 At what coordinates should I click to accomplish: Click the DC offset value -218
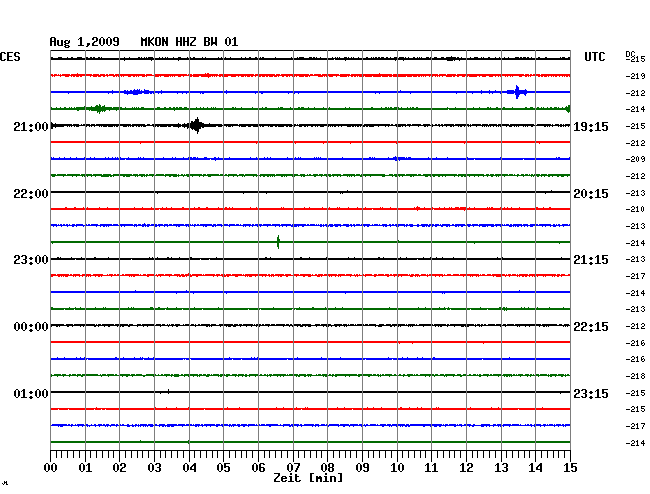pos(635,376)
